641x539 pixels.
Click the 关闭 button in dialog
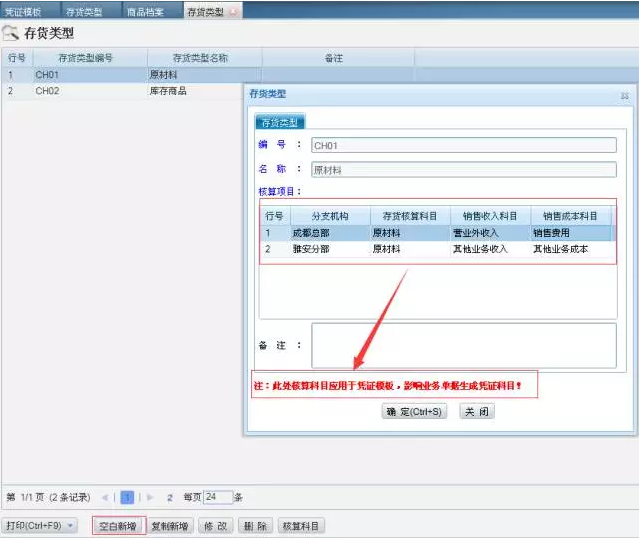(x=476, y=411)
